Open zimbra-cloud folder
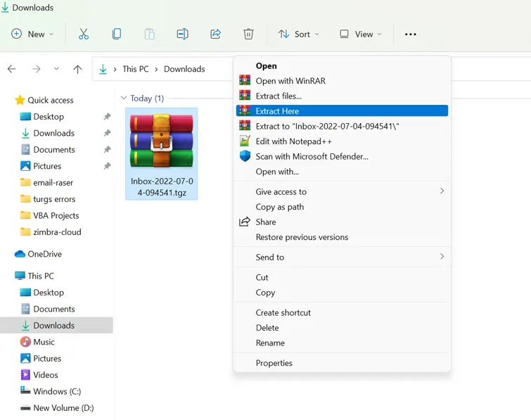The image size is (531, 420). pos(51,232)
